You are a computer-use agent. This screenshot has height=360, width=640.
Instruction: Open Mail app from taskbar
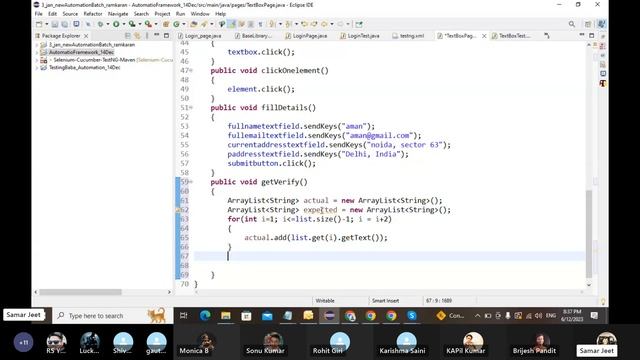[267, 316]
